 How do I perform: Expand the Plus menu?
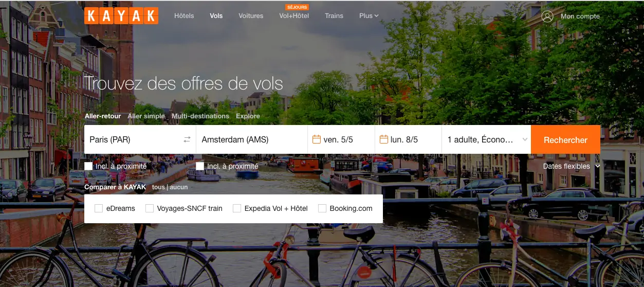pyautogui.click(x=369, y=16)
